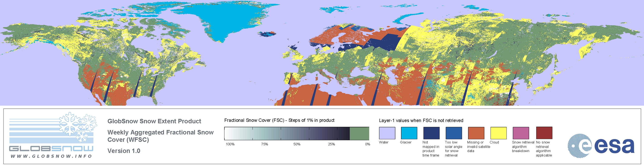
Task: Click the 100% label under gradient
Action: [230, 144]
